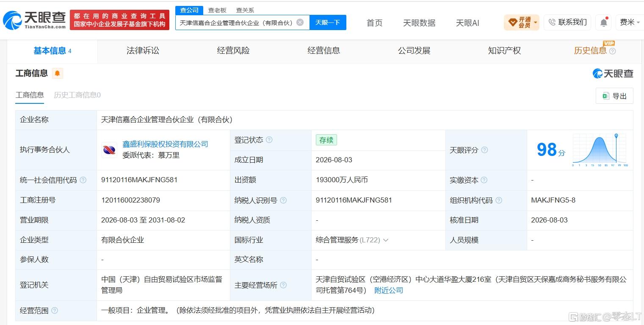Click organization code MAKJFNG5-8

(553, 200)
